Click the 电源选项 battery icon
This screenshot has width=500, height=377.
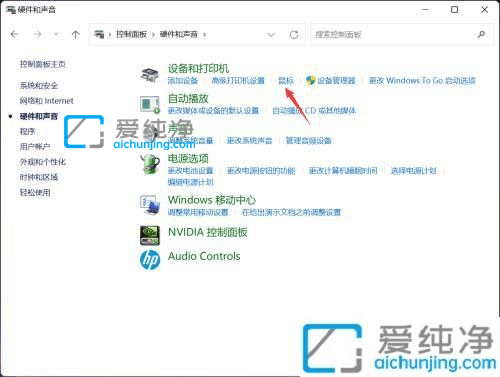[150, 164]
